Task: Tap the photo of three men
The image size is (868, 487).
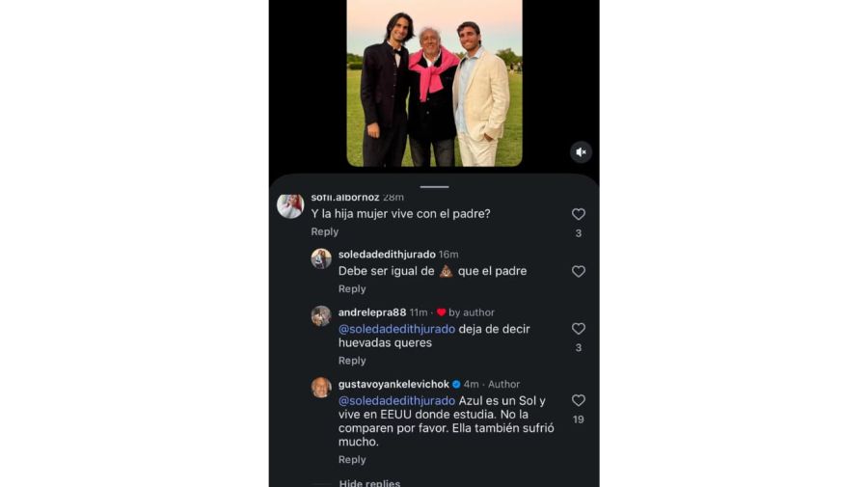Action: [x=435, y=83]
